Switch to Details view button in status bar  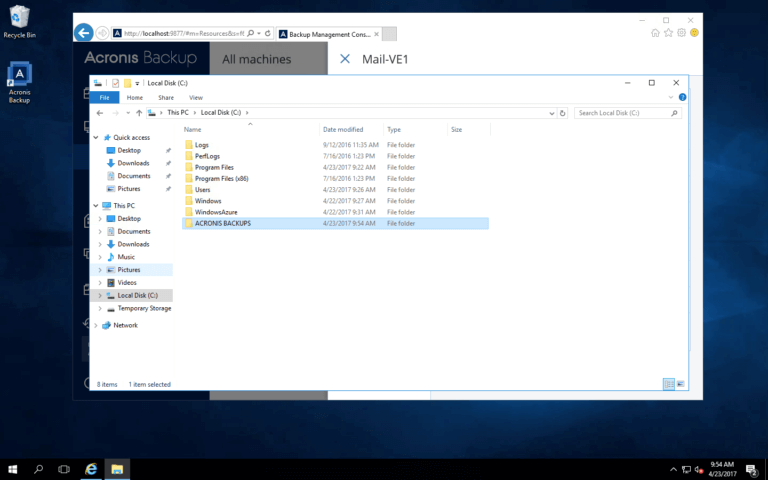pyautogui.click(x=669, y=384)
